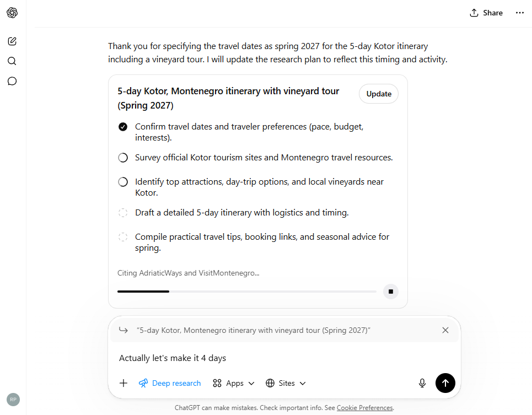
Task: Toggle Survey official Kotor tourism sites step
Action: coord(123,158)
